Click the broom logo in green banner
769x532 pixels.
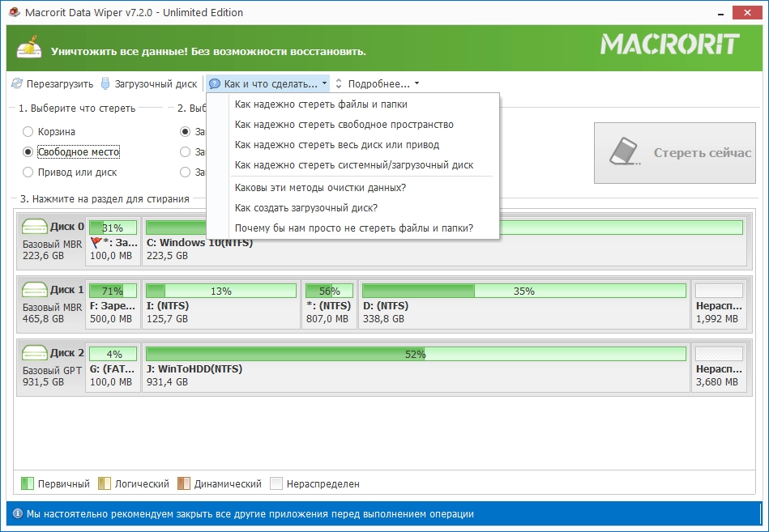(29, 48)
